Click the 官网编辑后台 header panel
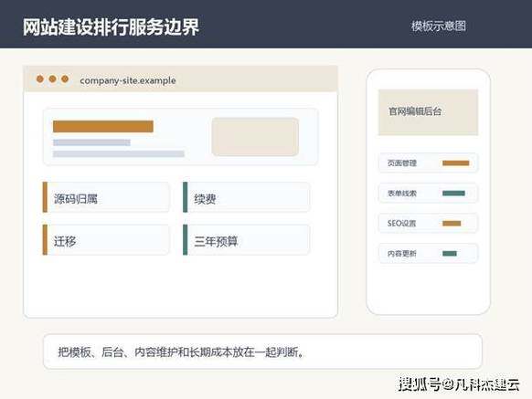Screen dimensions: 532x399 (x=428, y=112)
